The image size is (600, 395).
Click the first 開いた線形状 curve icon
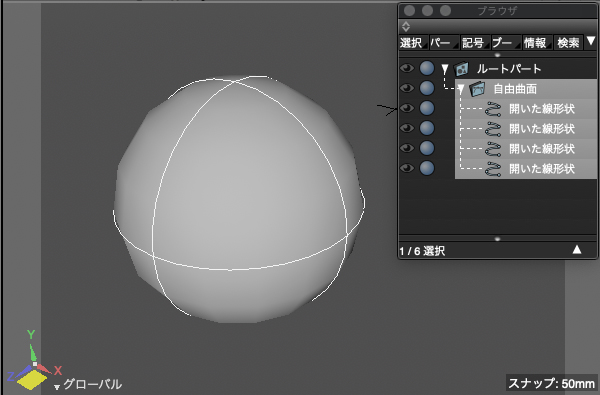(493, 109)
